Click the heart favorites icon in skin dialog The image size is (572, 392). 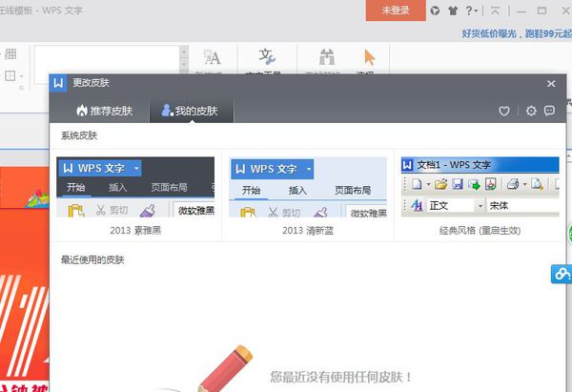click(504, 111)
